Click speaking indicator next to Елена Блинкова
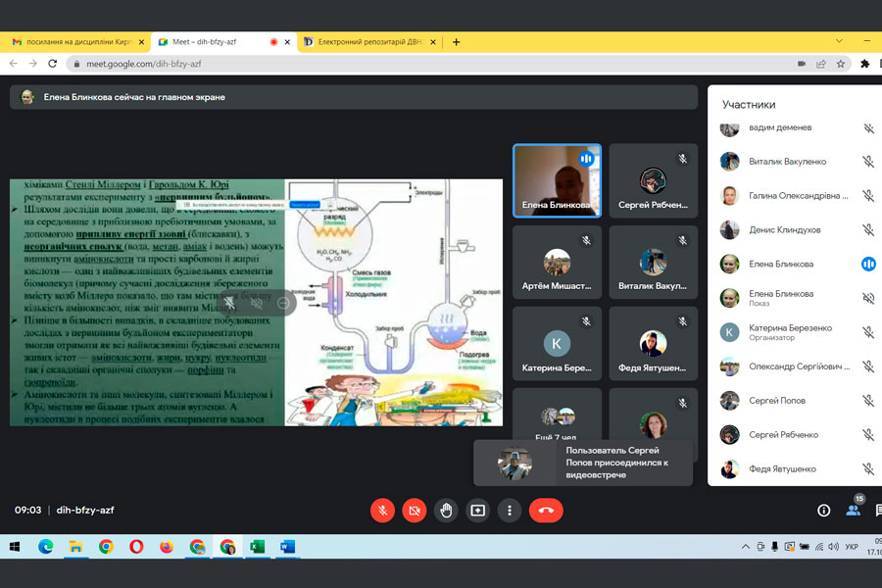The width and height of the screenshot is (882, 588). (868, 264)
